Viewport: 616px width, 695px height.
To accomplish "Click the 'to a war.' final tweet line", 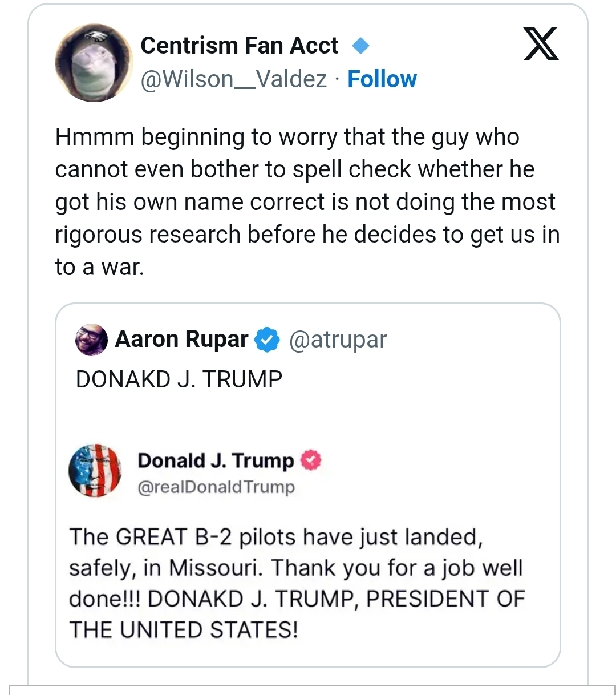I will (x=100, y=266).
